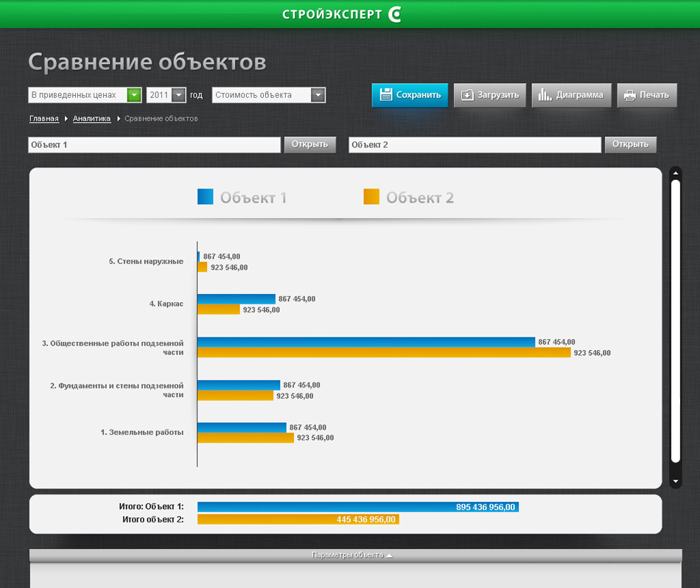
Task: Click label 3. Общественные работы подземной части
Action: tap(113, 348)
